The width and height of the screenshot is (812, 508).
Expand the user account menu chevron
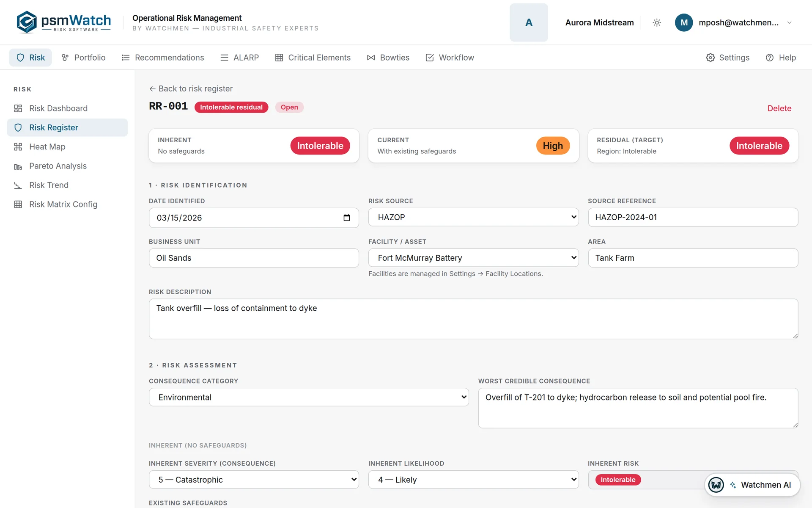789,22
